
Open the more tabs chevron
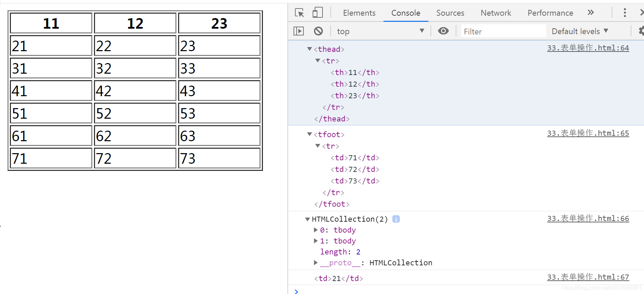[591, 13]
